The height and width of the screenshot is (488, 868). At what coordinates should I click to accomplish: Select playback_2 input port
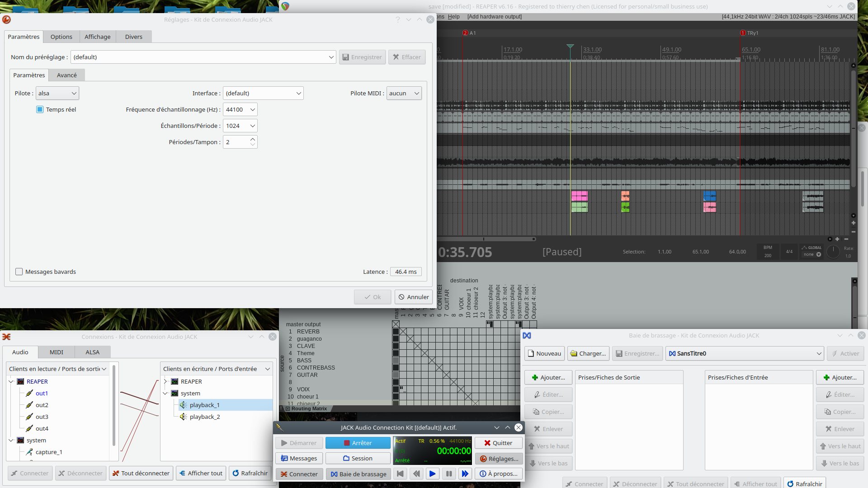pyautogui.click(x=204, y=417)
